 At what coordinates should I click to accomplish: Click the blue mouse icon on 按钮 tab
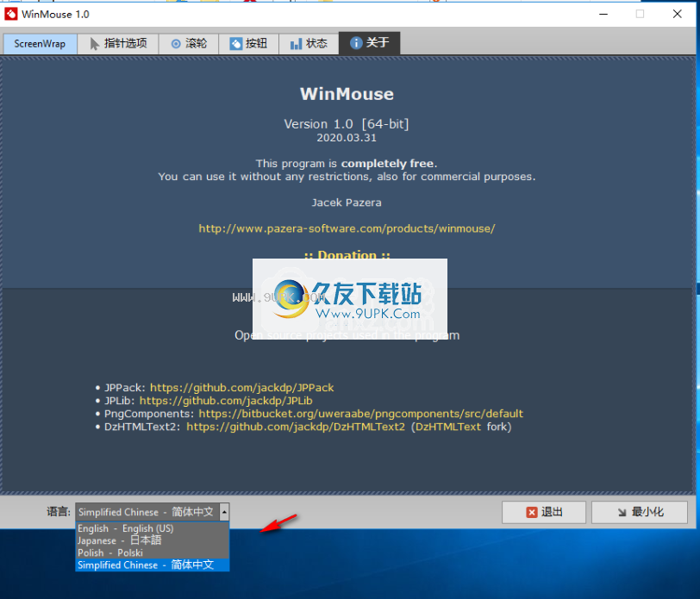tap(235, 44)
